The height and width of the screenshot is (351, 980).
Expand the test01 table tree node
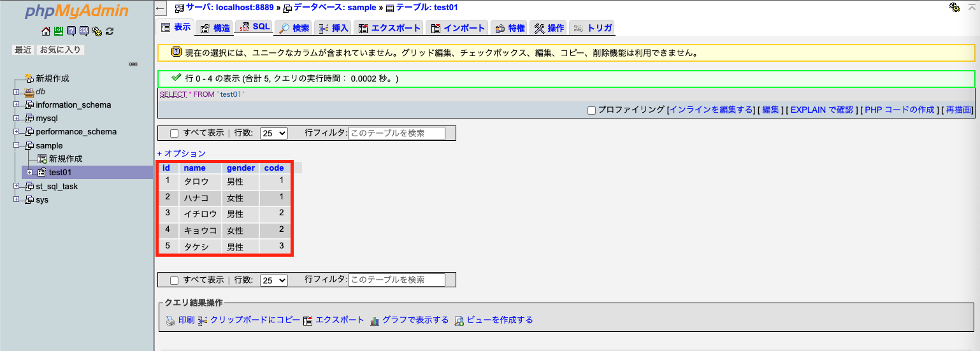(x=29, y=173)
